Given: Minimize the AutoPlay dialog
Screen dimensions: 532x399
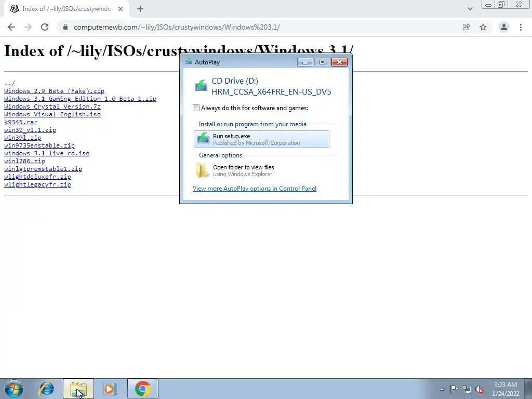Looking at the screenshot, I should tap(305, 62).
